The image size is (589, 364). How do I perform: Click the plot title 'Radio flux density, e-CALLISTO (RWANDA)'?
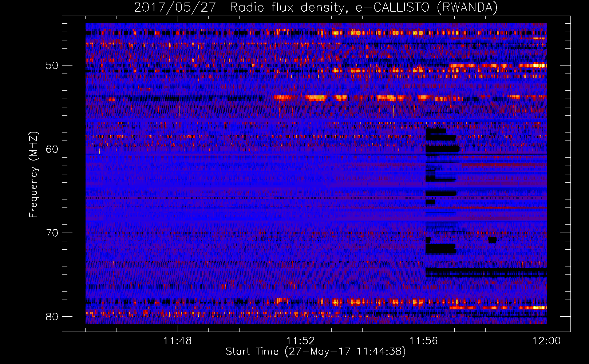[x=364, y=8]
